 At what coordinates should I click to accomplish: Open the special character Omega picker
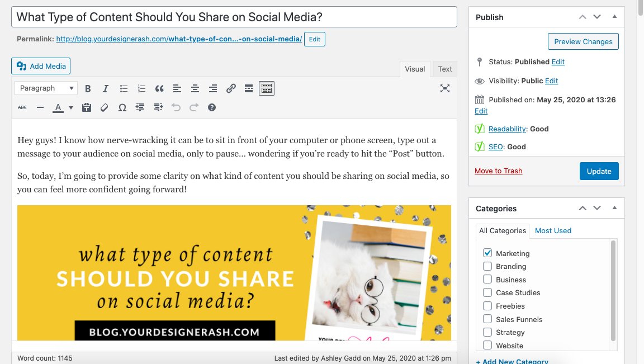122,108
